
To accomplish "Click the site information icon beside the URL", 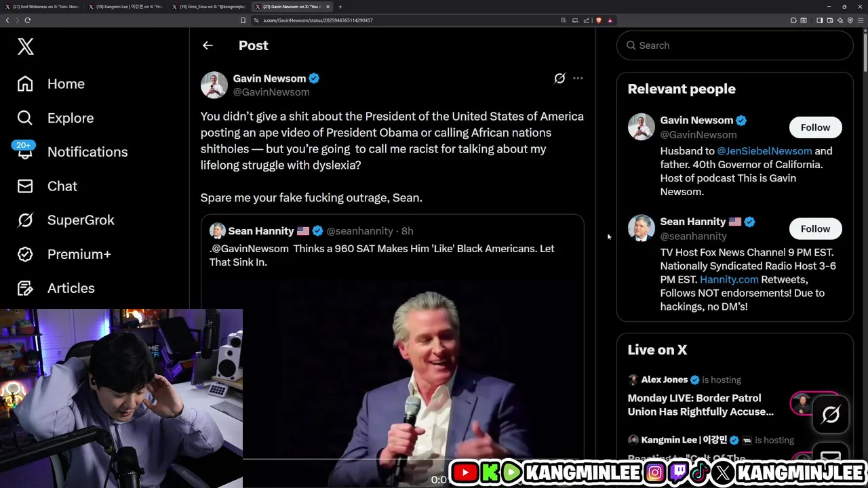I will click(256, 20).
